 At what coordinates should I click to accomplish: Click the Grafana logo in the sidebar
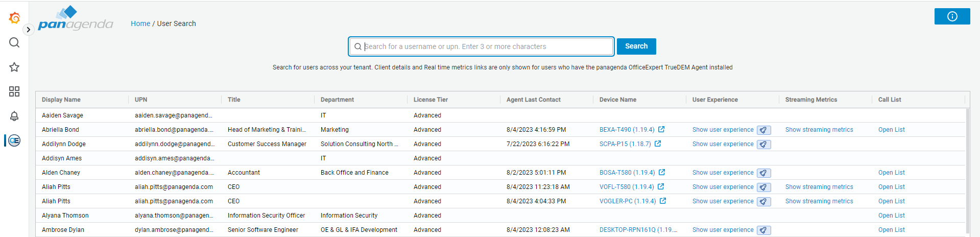(x=14, y=18)
